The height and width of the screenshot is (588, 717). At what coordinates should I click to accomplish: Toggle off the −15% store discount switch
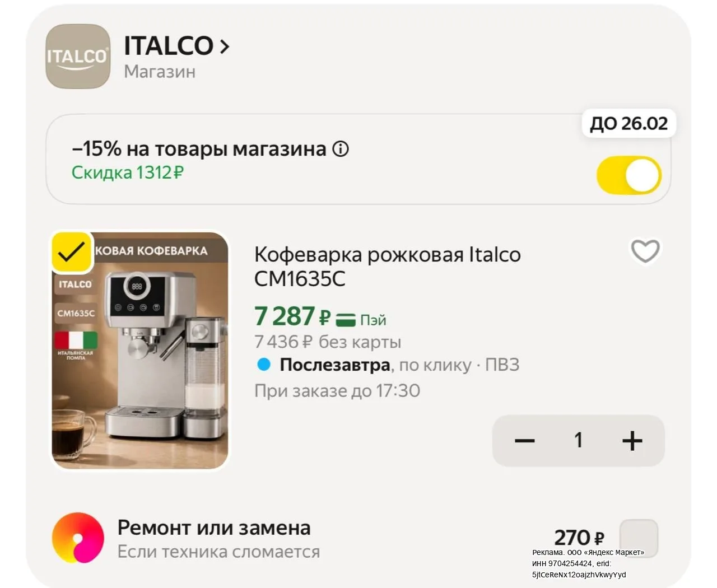click(x=629, y=175)
